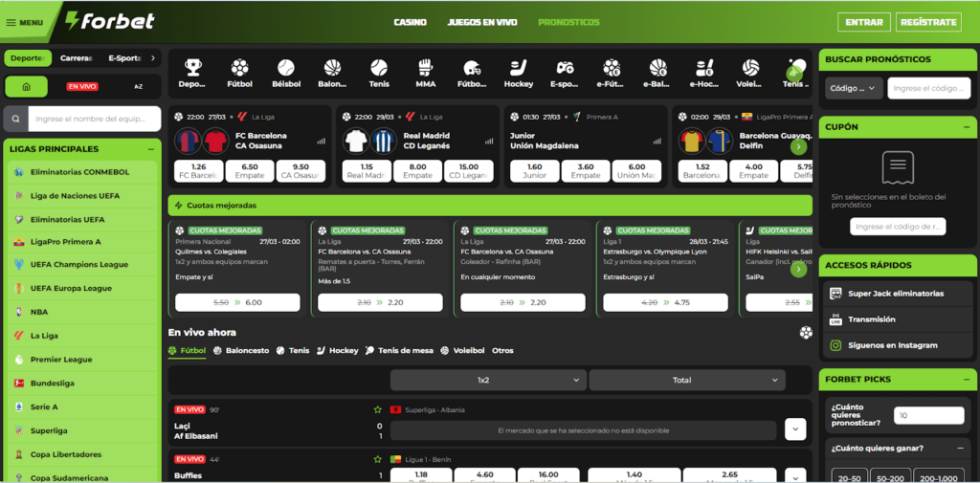Open Síguenos en Instagram link
Image resolution: width=980 pixels, height=483 pixels.
coord(898,345)
